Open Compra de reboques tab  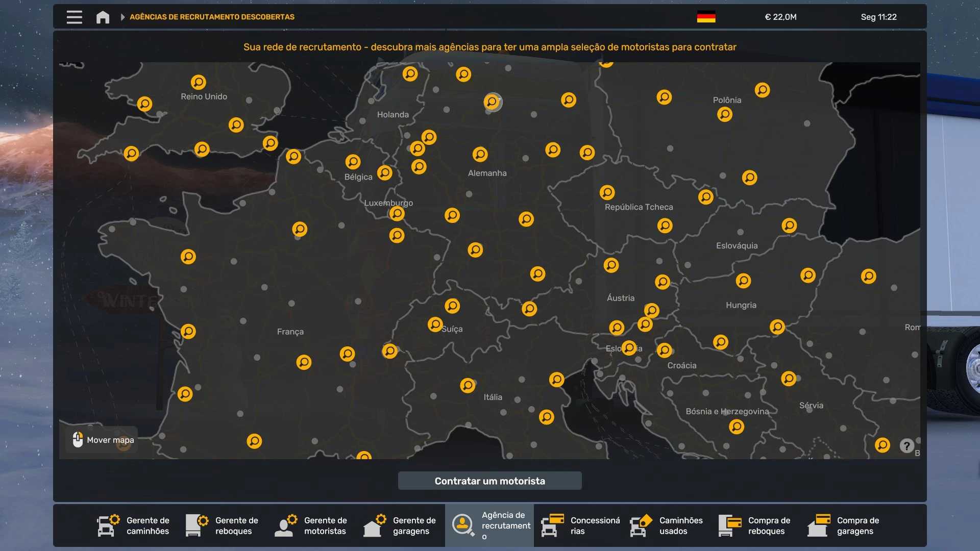(x=755, y=525)
